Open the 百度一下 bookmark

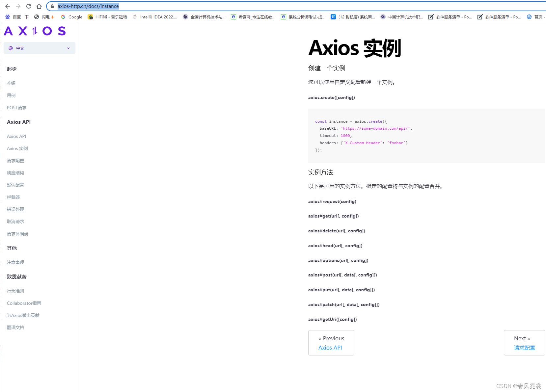(x=17, y=17)
